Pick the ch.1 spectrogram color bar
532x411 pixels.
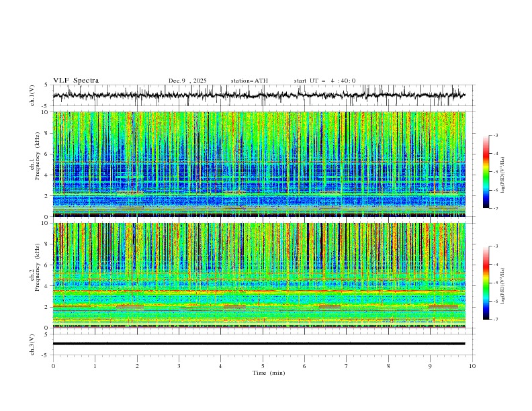tap(486, 171)
